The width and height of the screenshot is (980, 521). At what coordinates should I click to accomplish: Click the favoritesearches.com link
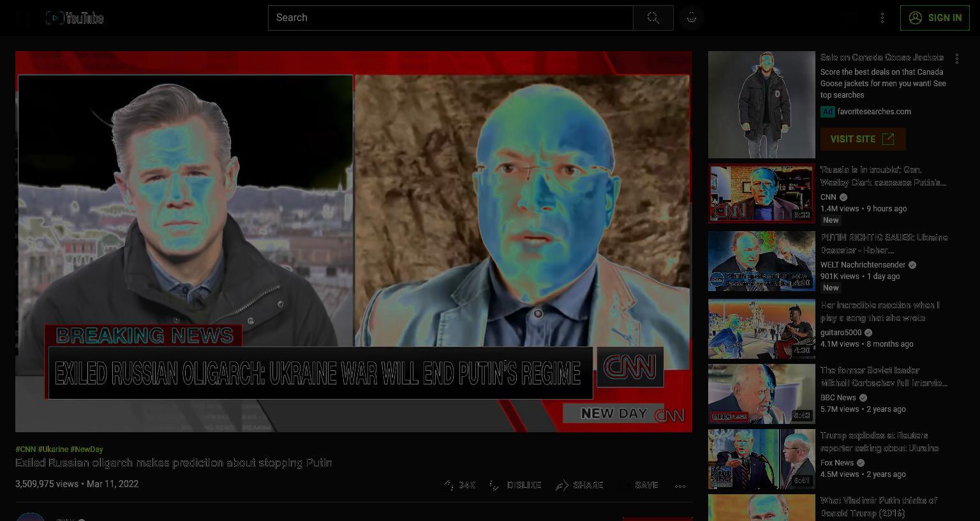tap(874, 112)
